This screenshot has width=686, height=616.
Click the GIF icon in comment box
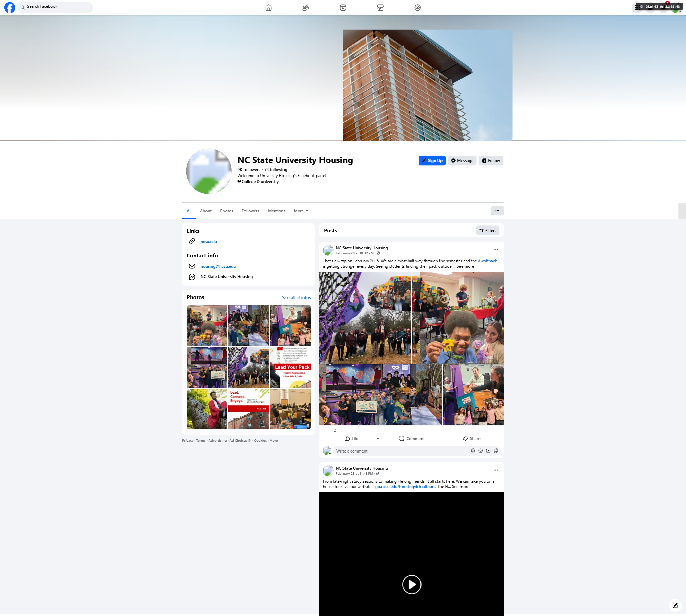coord(488,451)
